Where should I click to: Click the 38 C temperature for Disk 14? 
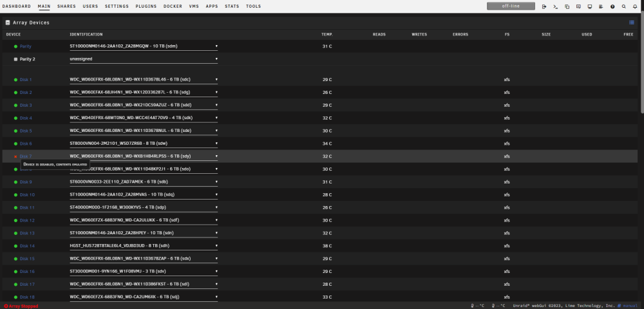[x=327, y=246]
